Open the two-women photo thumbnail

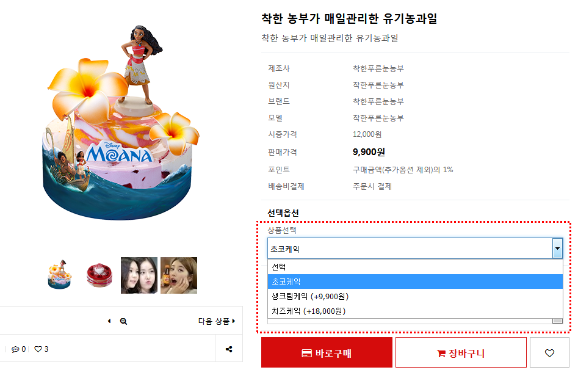point(139,275)
